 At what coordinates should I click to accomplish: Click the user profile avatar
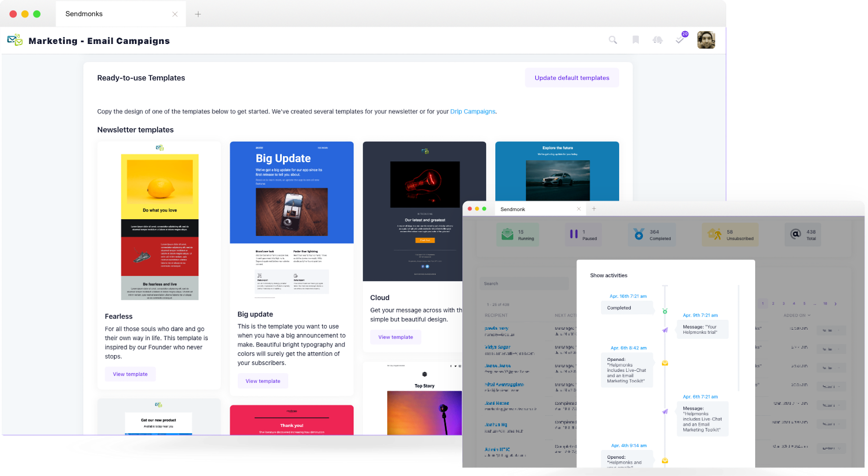706,40
